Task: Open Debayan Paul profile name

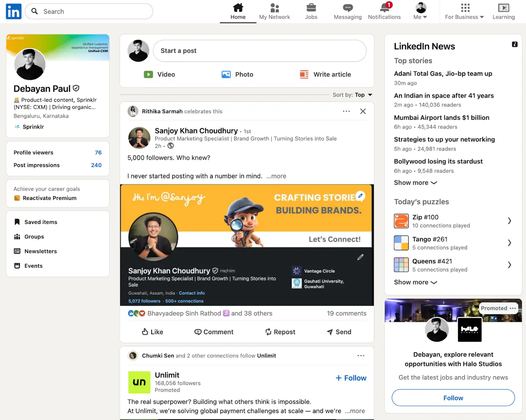Action: point(42,89)
